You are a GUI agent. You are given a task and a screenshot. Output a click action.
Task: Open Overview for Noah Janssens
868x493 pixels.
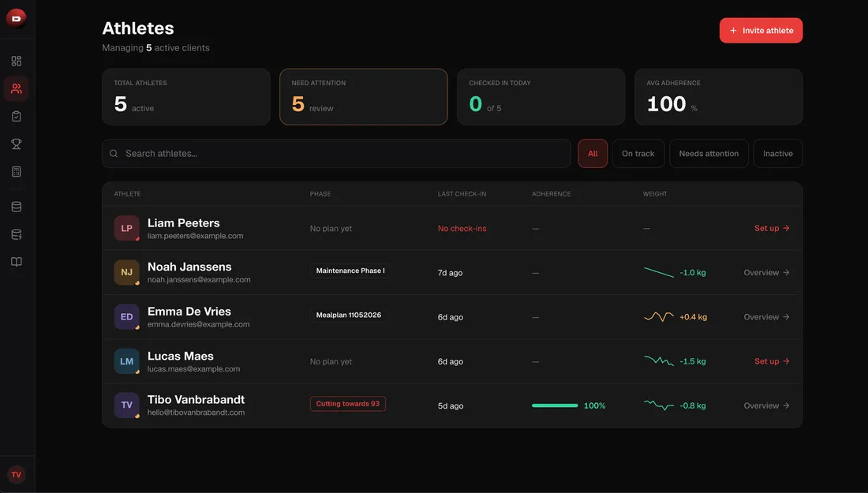coord(767,272)
